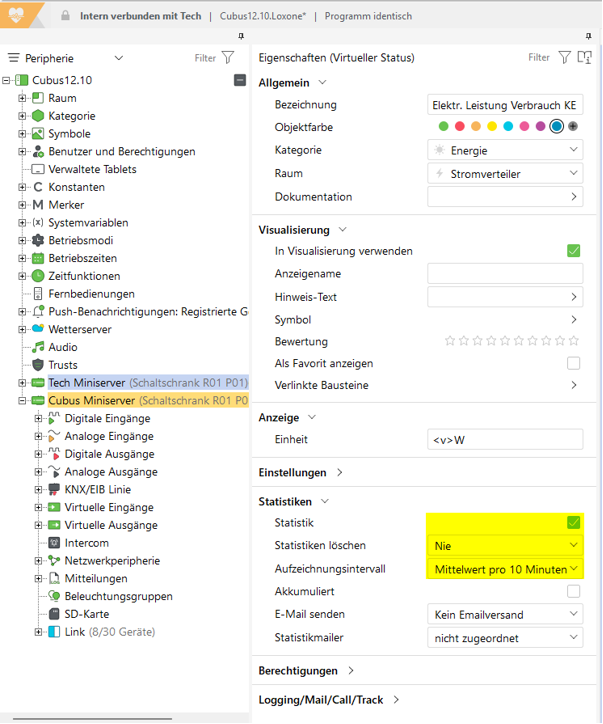The height and width of the screenshot is (724, 603).
Task: Click the Anzeigename input field
Action: 504,274
